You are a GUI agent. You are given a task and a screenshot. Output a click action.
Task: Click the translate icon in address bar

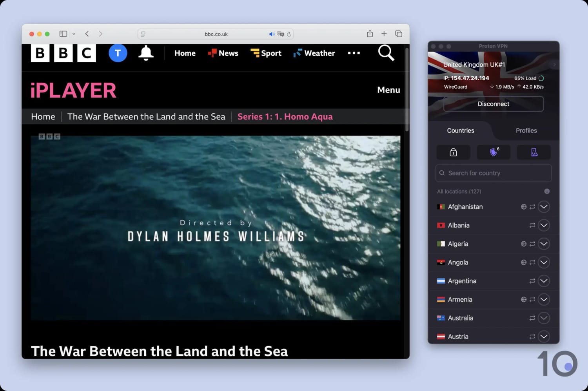[280, 34]
